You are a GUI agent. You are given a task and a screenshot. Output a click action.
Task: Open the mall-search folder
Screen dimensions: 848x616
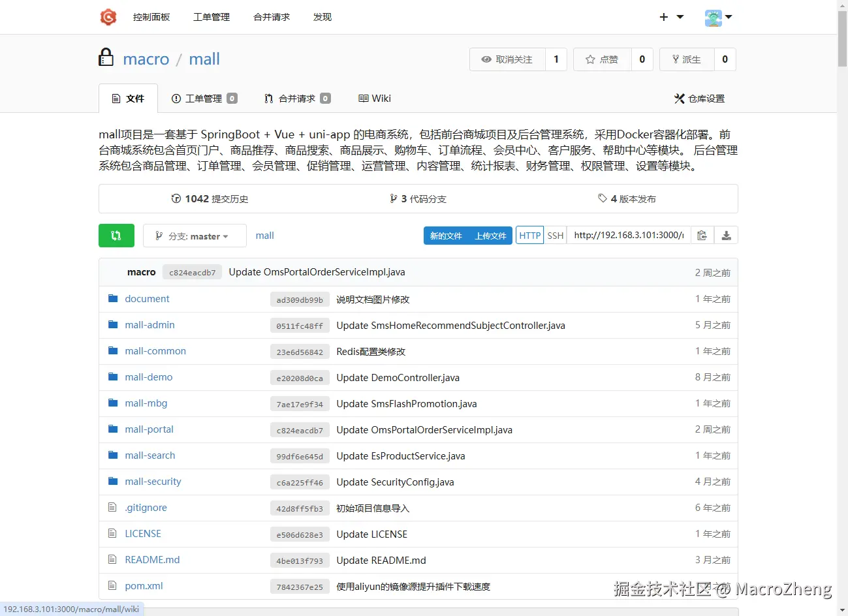click(150, 455)
